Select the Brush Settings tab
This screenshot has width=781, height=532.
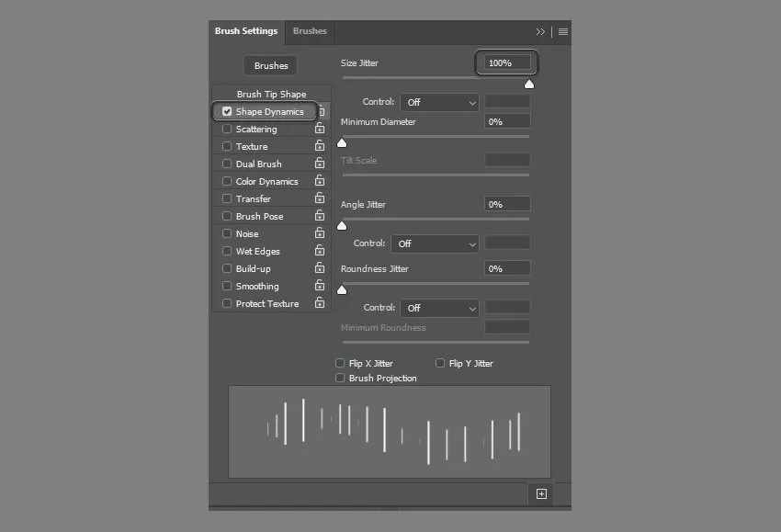point(246,31)
